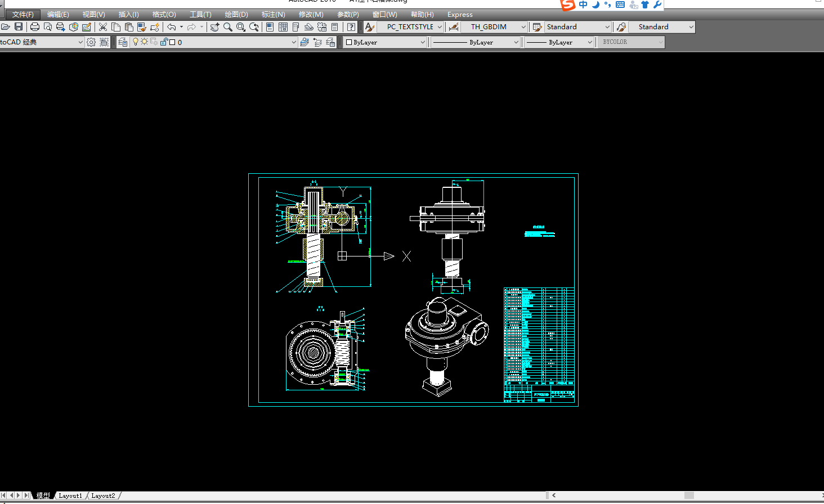
Task: Click the Save icon
Action: 19,27
